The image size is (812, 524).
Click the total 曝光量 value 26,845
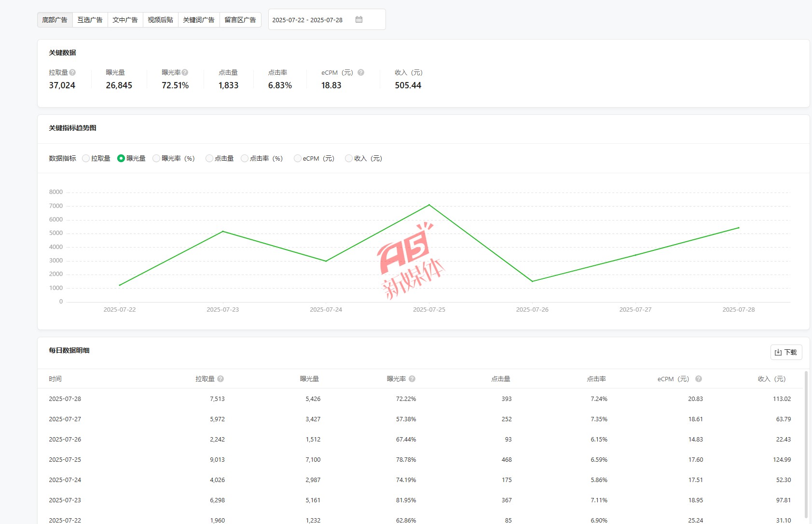119,85
